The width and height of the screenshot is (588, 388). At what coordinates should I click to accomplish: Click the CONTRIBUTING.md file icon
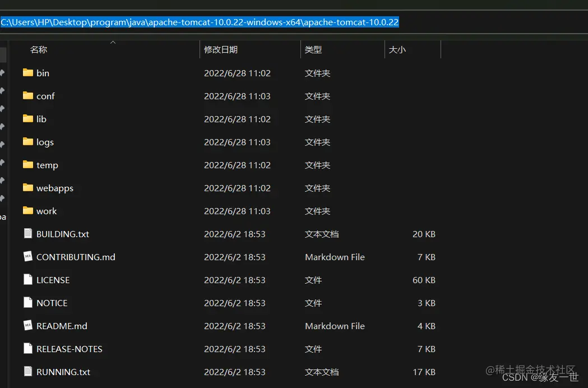click(x=28, y=256)
